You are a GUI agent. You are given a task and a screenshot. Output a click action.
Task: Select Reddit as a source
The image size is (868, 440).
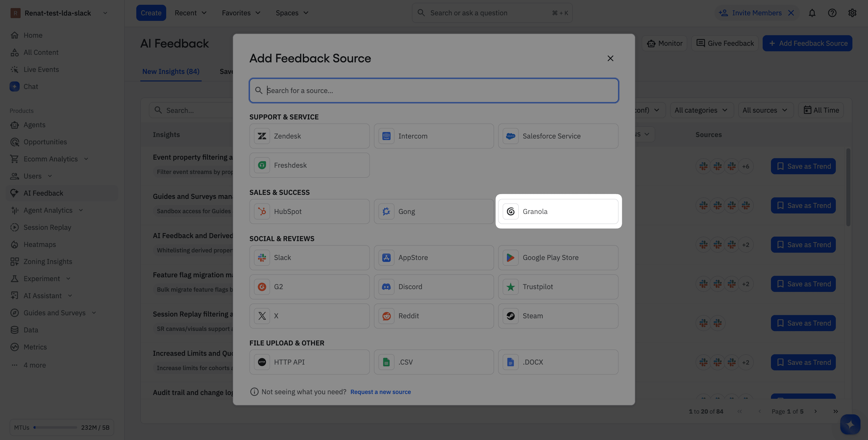coord(434,316)
